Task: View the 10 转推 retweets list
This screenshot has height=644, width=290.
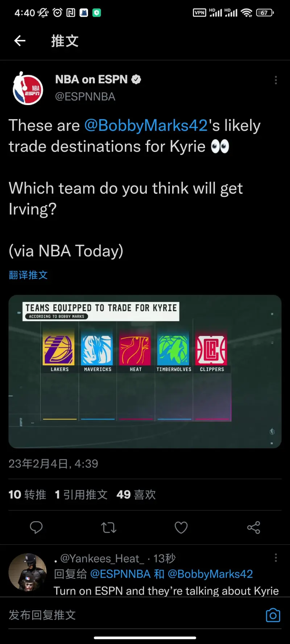Action: pyautogui.click(x=27, y=494)
